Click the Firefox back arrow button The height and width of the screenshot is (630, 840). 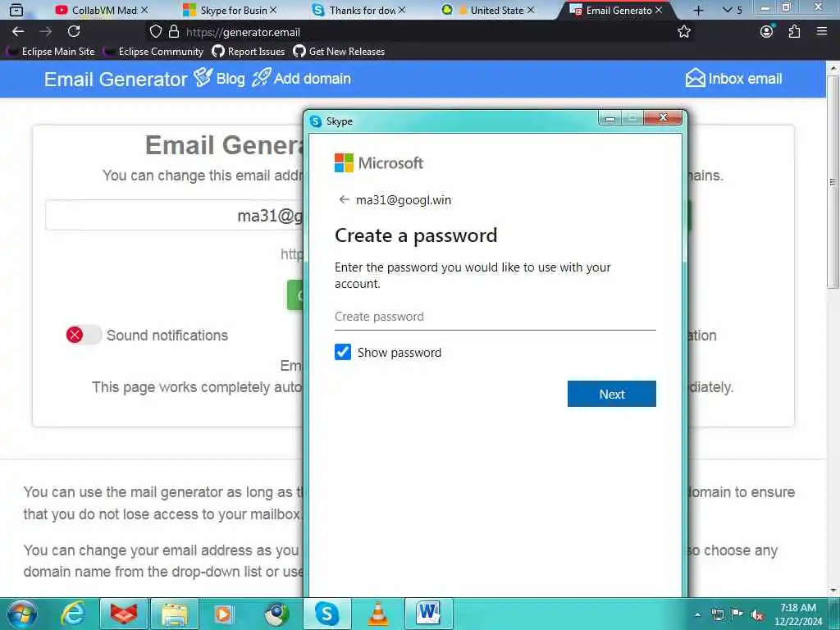[18, 32]
